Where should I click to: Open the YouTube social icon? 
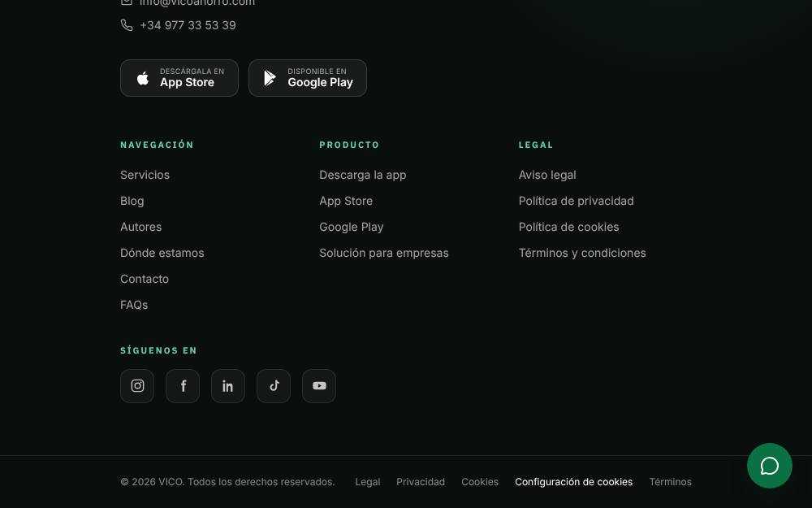tap(319, 385)
